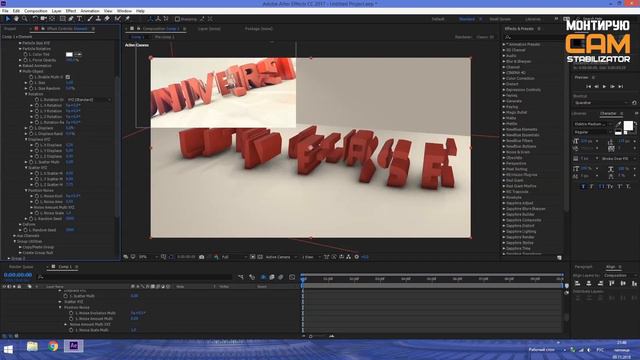This screenshot has width=640, height=360.
Task: Select the Brush tool
Action: point(90,19)
